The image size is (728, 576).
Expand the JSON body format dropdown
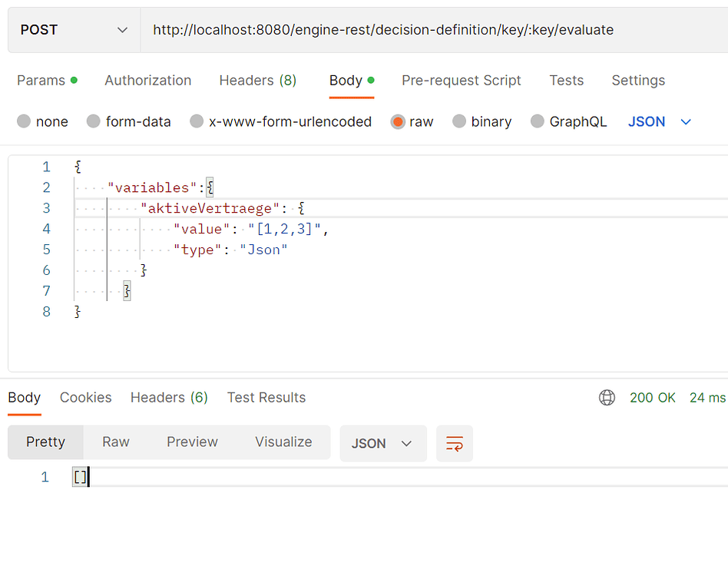click(660, 121)
